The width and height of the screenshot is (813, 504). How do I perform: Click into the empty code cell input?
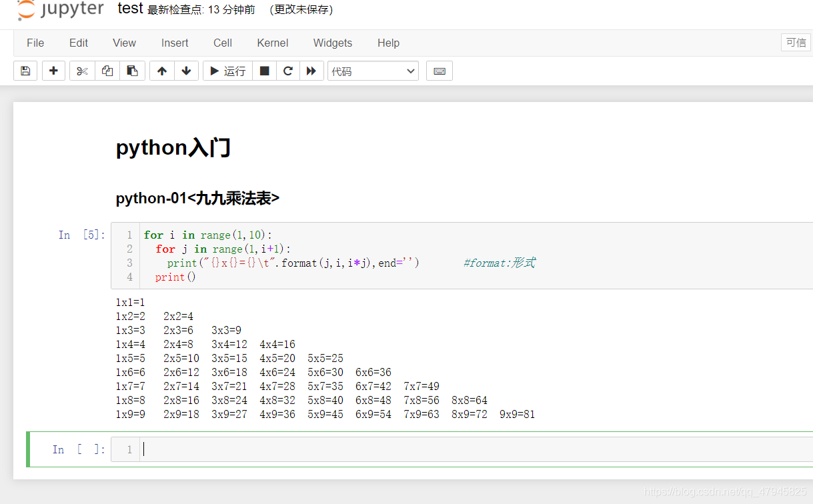tap(467, 449)
